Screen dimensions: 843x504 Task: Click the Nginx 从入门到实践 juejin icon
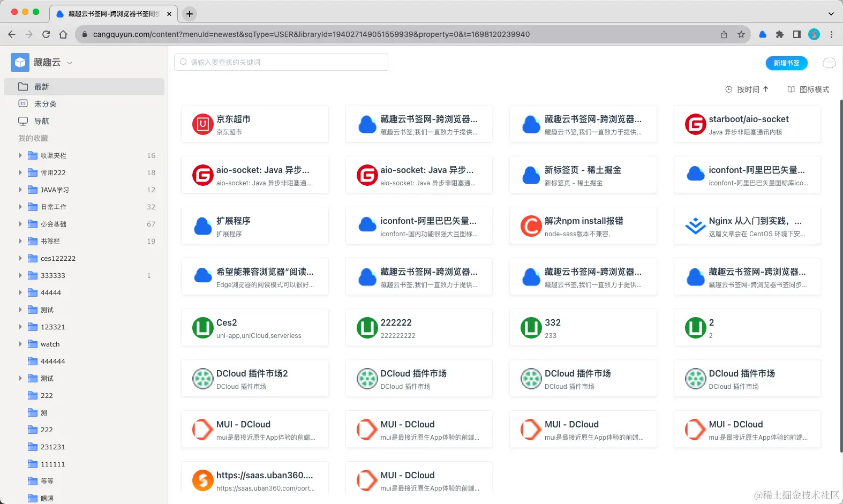[695, 226]
